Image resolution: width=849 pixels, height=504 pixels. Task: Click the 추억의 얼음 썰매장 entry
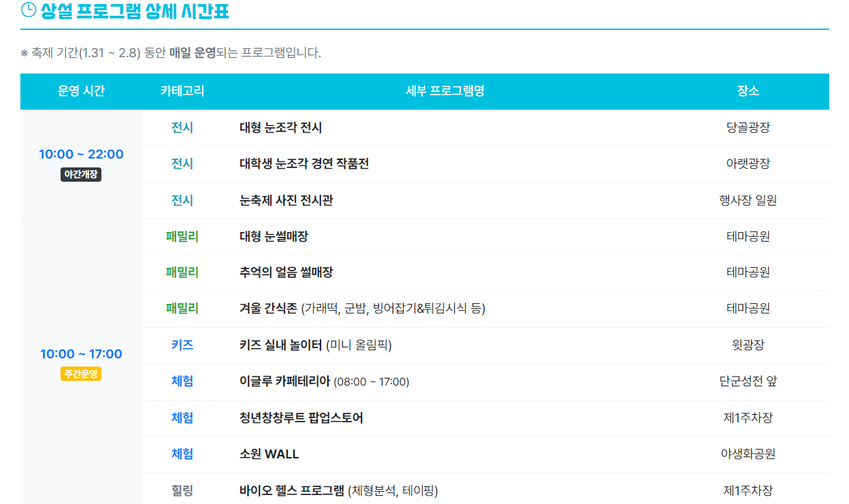coord(286,272)
